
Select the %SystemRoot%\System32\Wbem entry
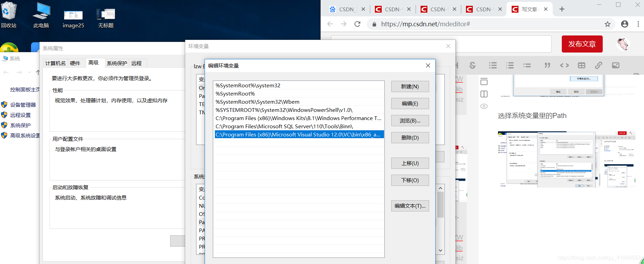pyautogui.click(x=299, y=102)
